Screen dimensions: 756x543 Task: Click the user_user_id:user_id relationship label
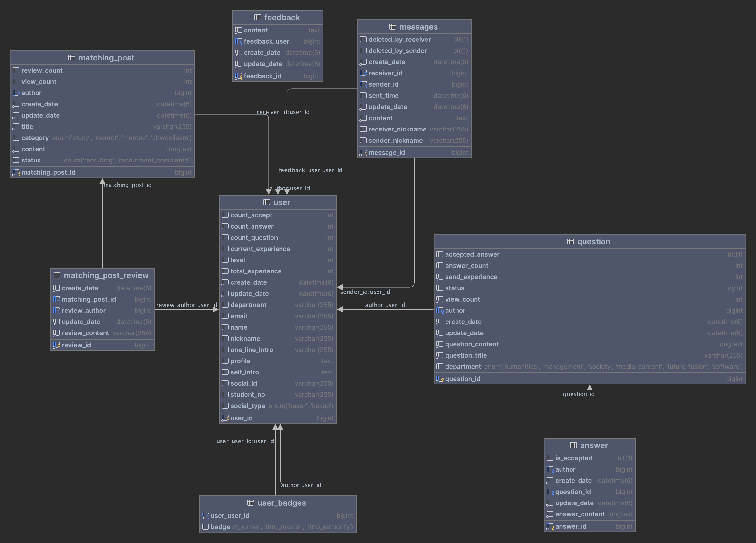coord(245,441)
